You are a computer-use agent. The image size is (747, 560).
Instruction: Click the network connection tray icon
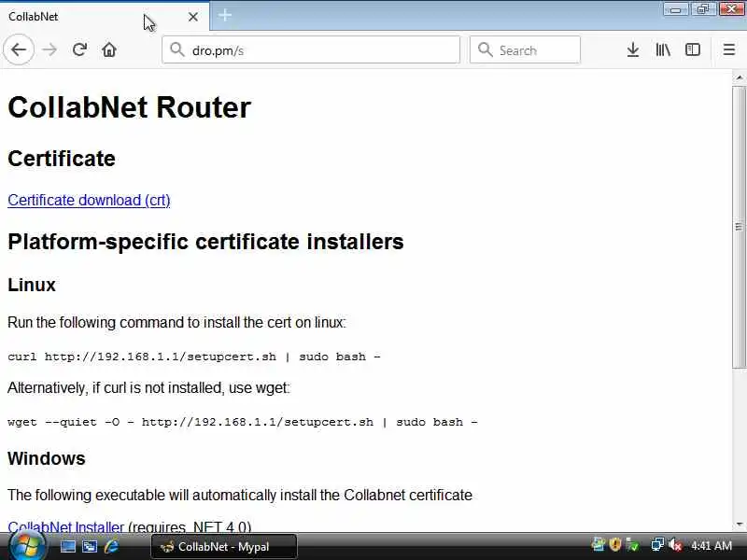[x=657, y=544]
